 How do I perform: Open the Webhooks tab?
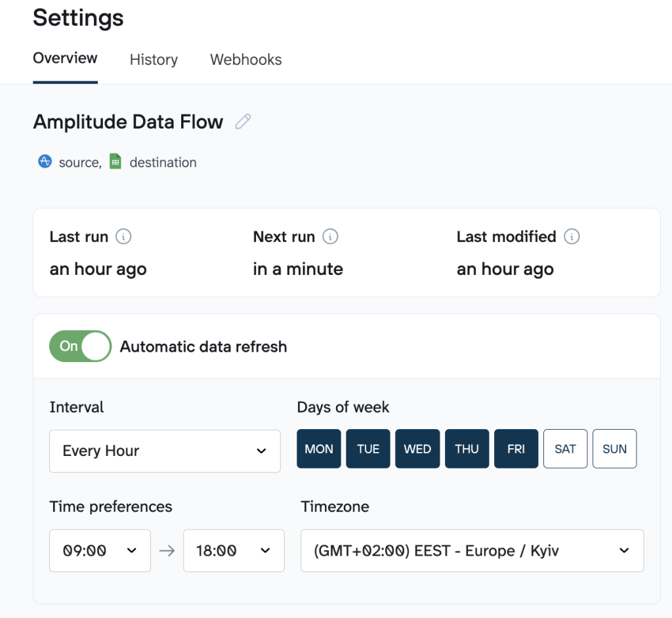[x=245, y=60]
